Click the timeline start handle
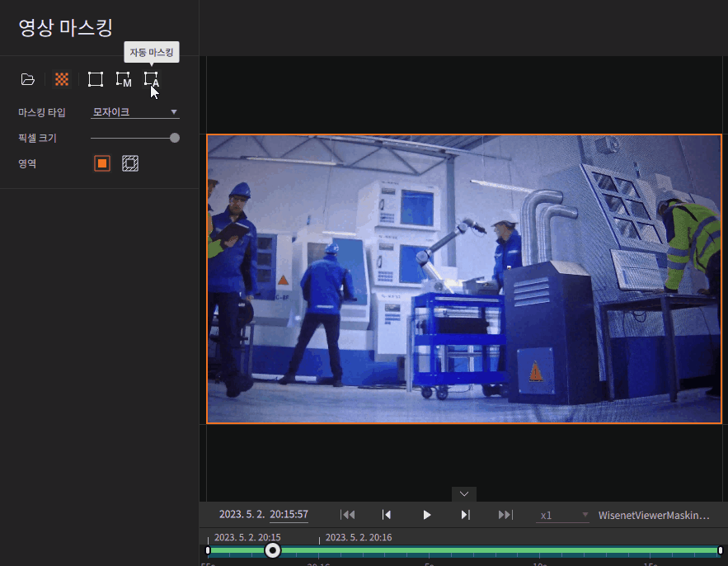 pos(208,550)
